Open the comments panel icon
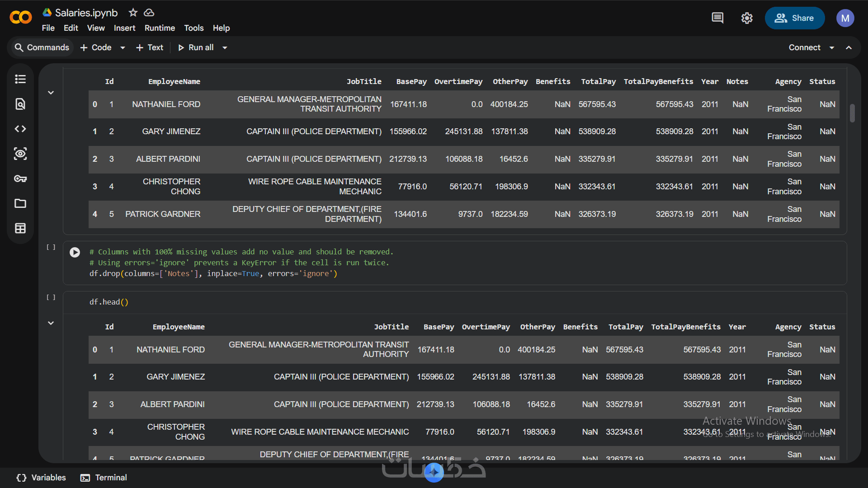Viewport: 868px width, 488px height. [x=717, y=18]
